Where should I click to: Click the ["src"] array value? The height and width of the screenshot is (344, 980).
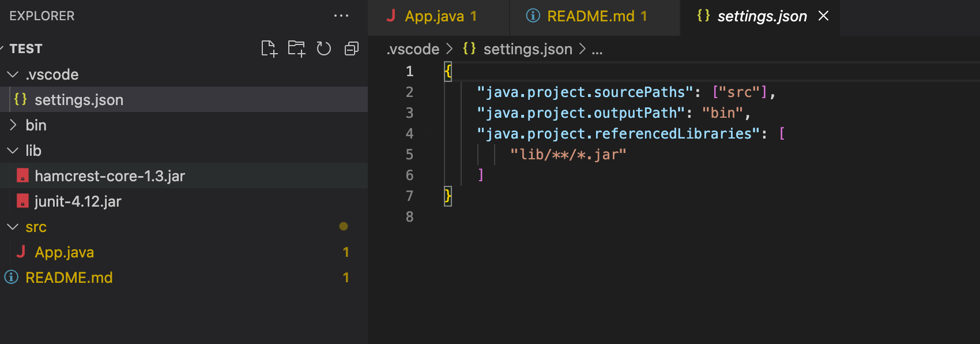[740, 92]
